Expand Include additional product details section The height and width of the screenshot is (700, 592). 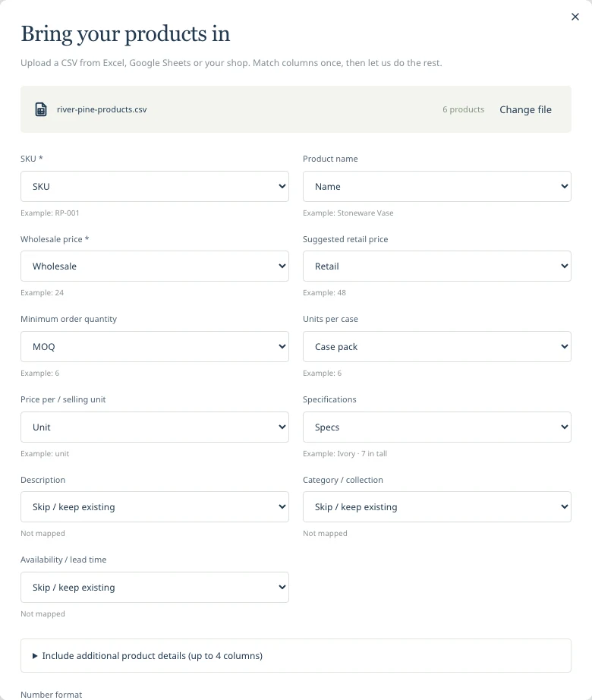tap(296, 655)
